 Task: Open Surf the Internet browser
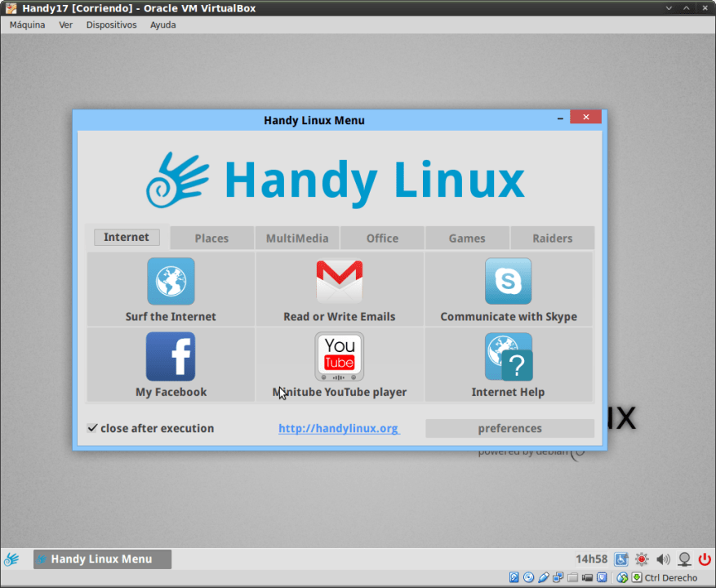(170, 280)
